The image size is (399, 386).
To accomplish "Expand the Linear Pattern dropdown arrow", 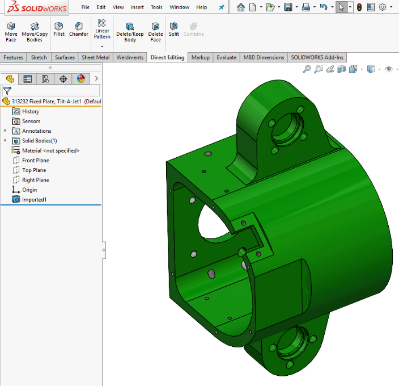I will [x=102, y=46].
